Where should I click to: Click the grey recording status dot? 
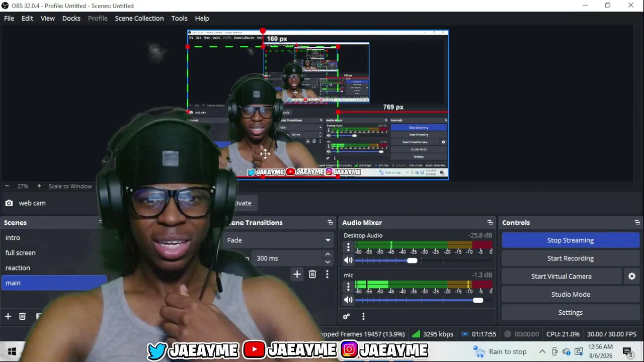pos(508,334)
